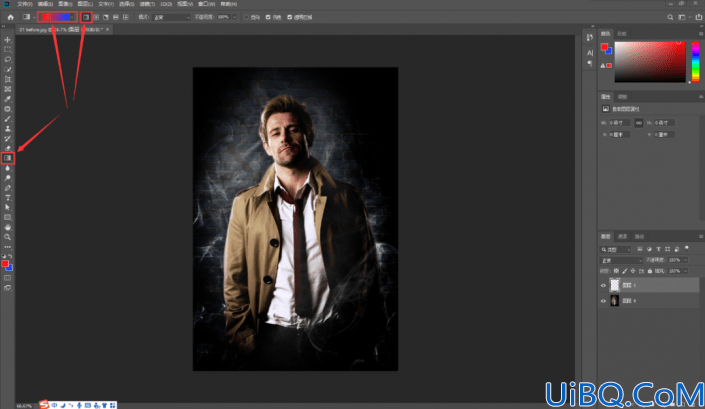Toggle the Reverse gradient checkbox
This screenshot has width=705, height=409.
click(x=246, y=17)
